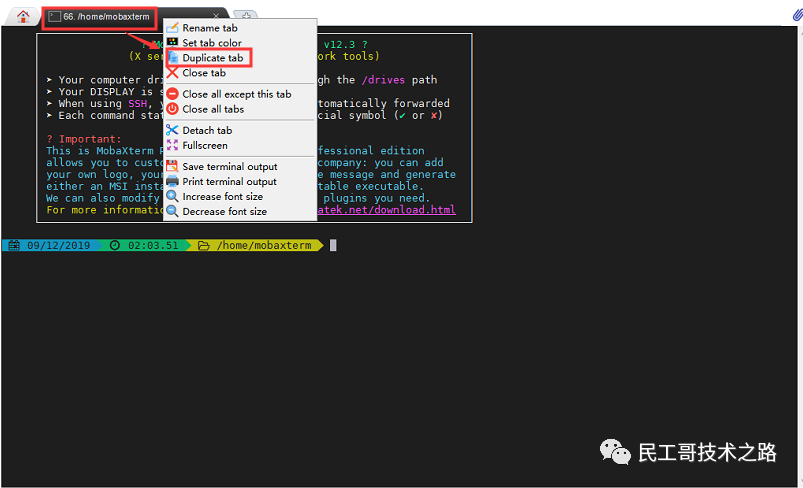Click the printer icon beside Print terminal output
803x488 pixels.
[173, 181]
